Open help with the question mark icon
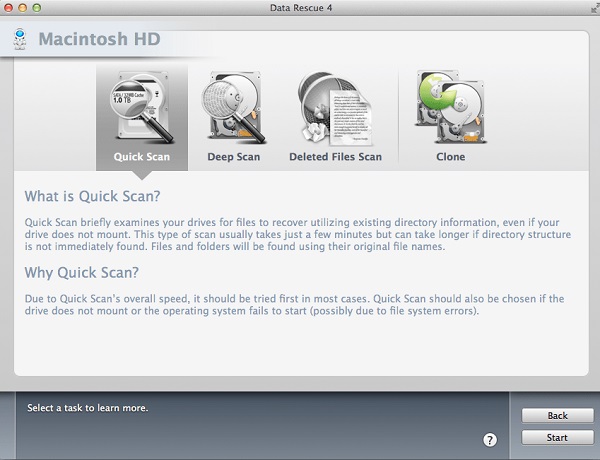600x460 pixels. (490, 440)
